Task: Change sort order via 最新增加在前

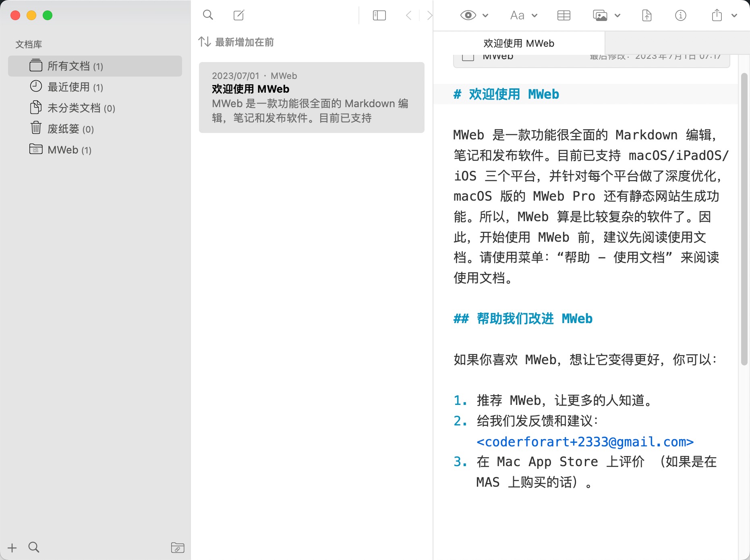Action: click(236, 42)
